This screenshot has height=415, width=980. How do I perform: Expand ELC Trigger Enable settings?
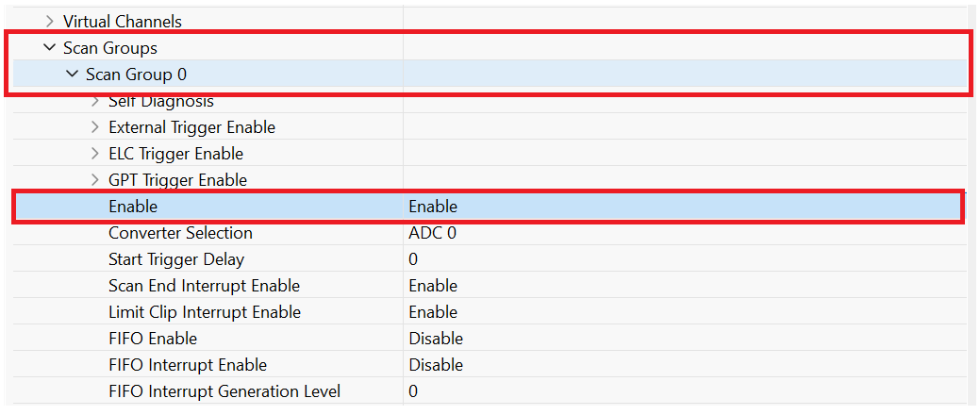pos(95,154)
